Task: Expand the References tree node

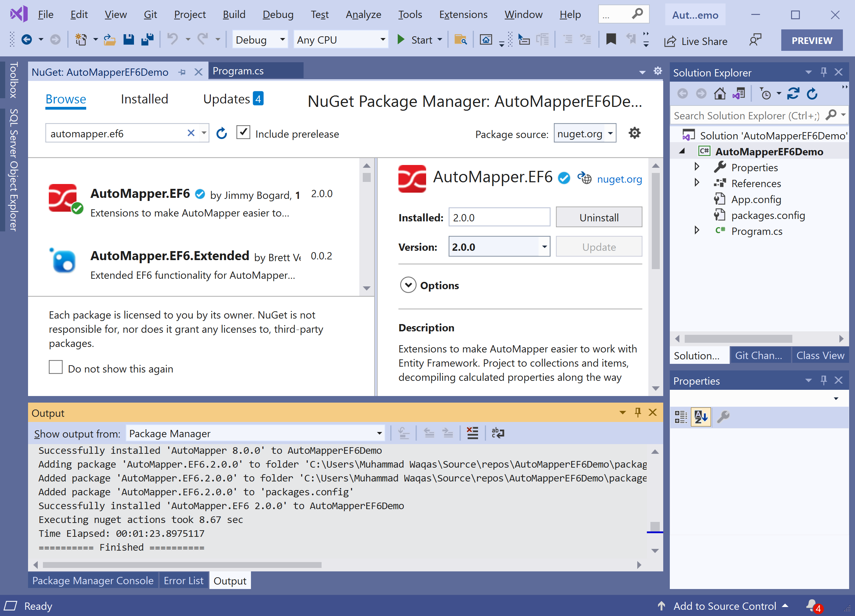Action: click(697, 183)
